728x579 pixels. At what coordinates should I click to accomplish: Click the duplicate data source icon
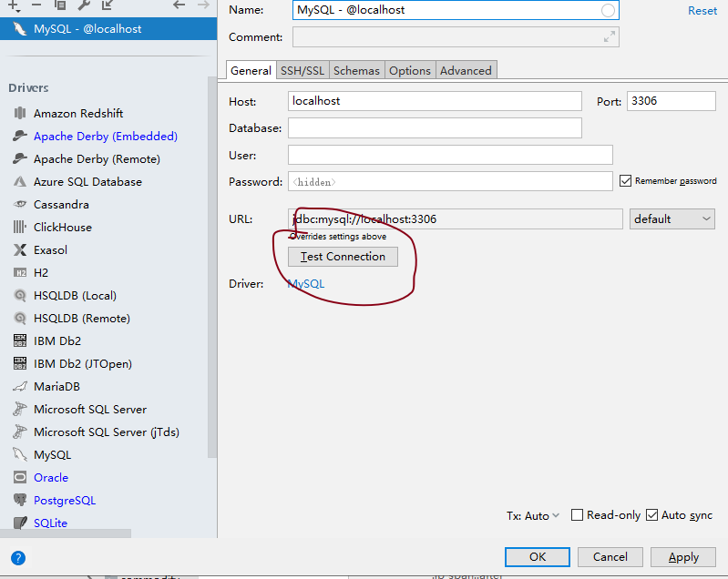tap(60, 5)
